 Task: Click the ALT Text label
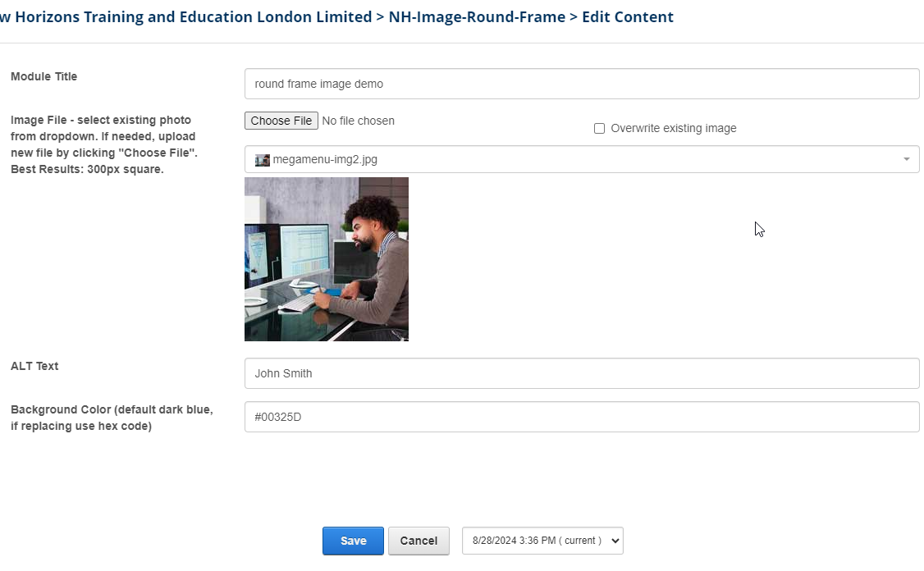pos(34,366)
